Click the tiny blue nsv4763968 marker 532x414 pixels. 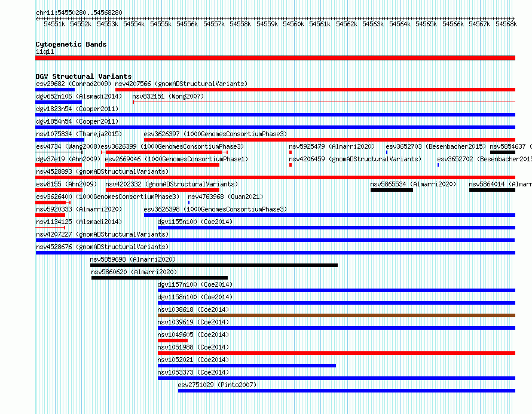(x=189, y=203)
